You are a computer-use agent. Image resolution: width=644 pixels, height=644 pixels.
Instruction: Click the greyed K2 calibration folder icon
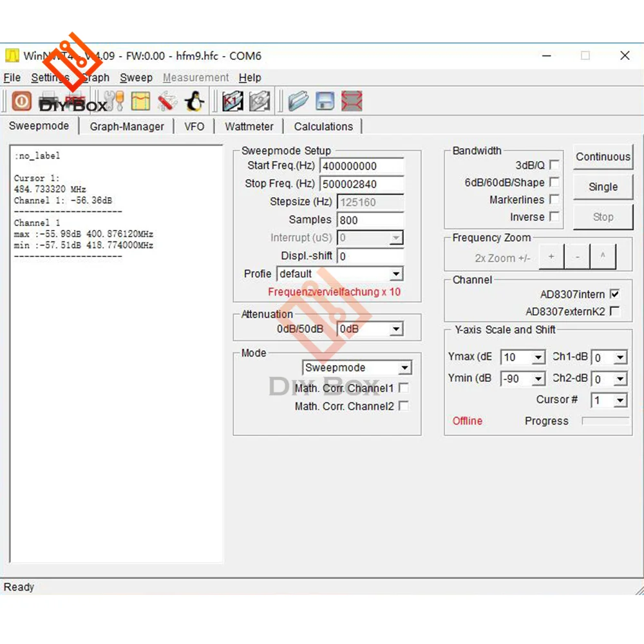260,102
